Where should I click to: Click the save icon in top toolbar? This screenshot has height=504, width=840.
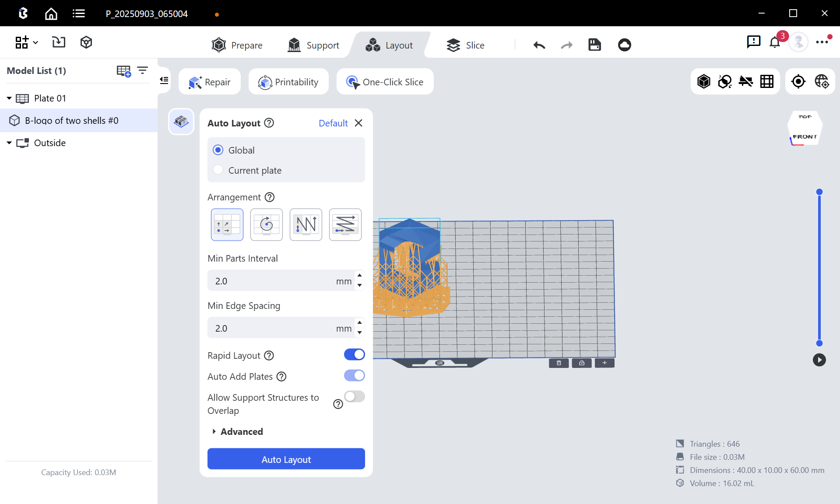click(x=594, y=45)
